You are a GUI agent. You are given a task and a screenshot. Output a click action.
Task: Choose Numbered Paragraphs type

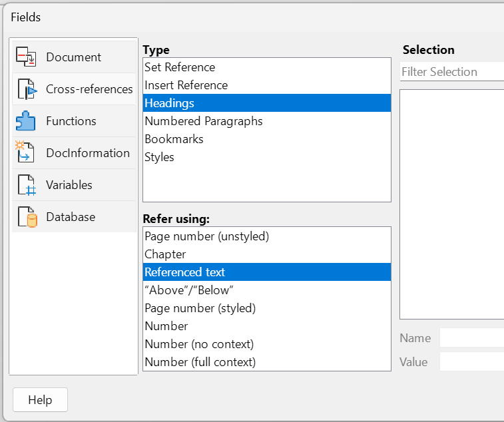pyautogui.click(x=267, y=121)
